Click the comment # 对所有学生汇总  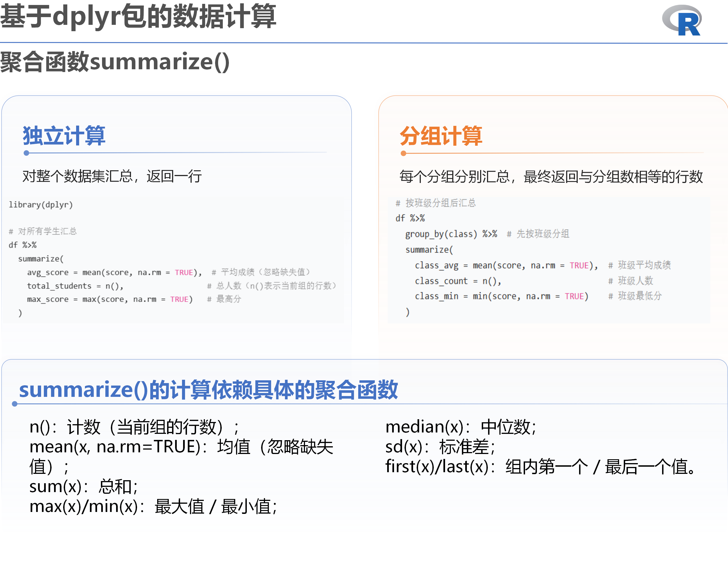coord(43,231)
